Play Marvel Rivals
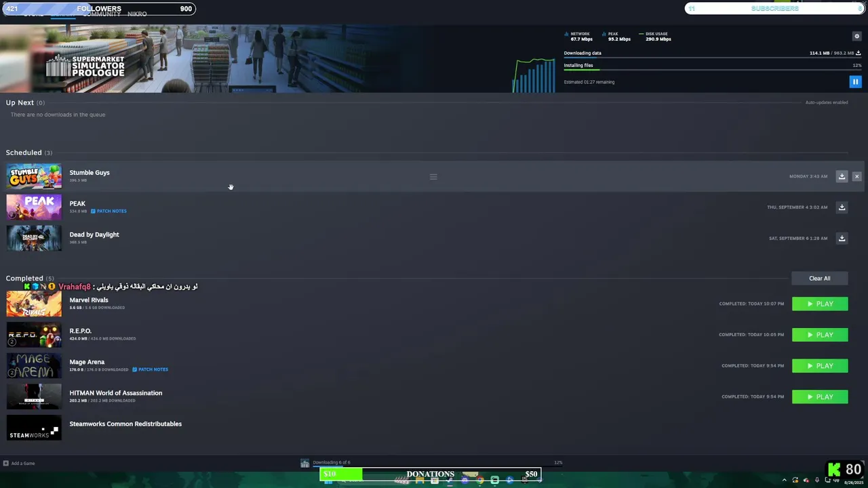Viewport: 868px width, 488px height. (820, 304)
